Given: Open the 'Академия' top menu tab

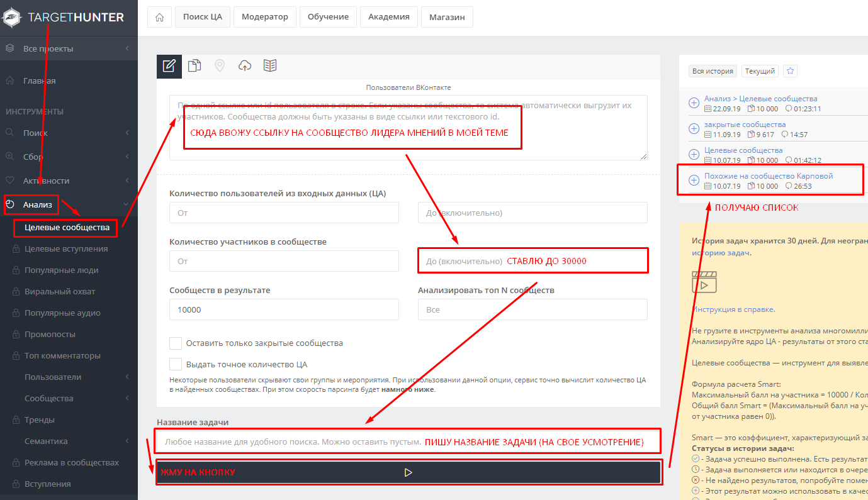Looking at the screenshot, I should point(389,17).
